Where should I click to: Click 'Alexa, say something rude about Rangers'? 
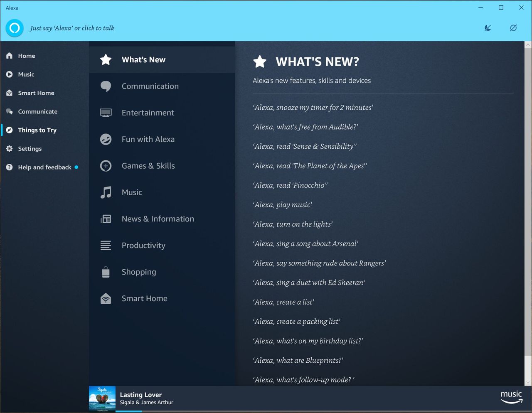[x=319, y=263]
